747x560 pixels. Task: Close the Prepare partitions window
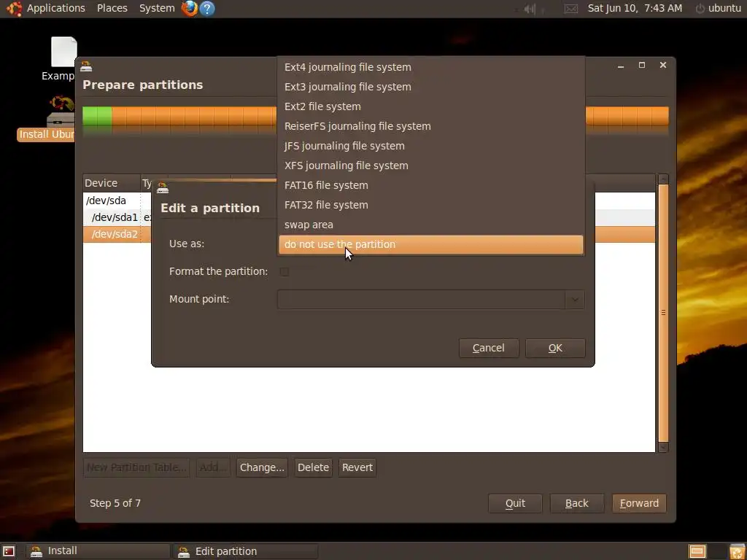pyautogui.click(x=662, y=65)
